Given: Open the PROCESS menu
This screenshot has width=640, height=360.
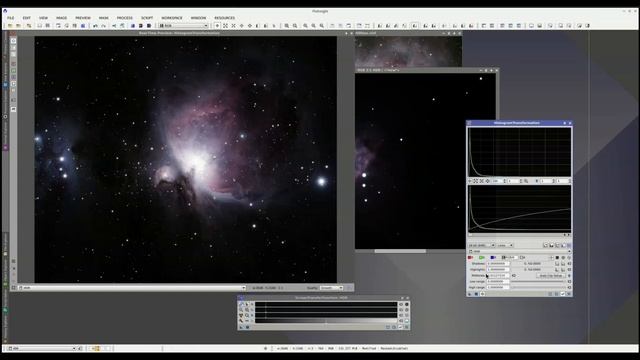Looking at the screenshot, I should 124,18.
